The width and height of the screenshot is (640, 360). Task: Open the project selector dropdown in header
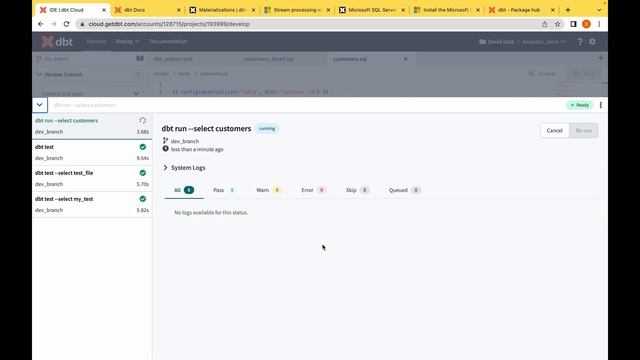[x=522, y=42]
